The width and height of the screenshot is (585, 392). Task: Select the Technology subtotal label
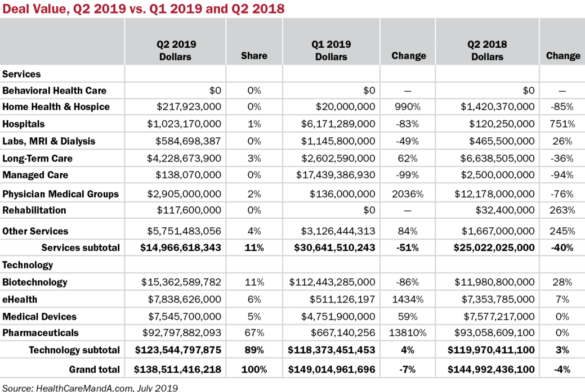(74, 350)
